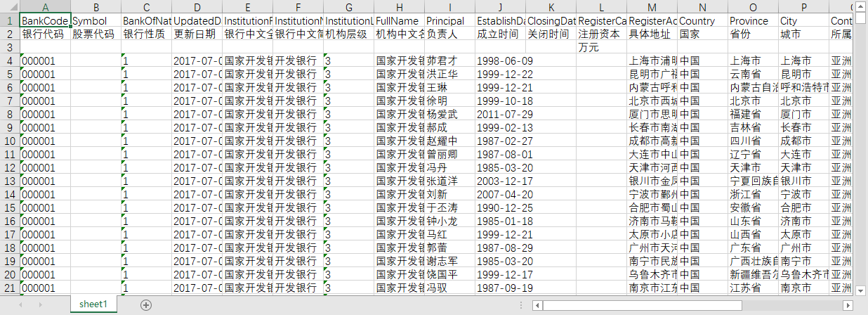868x315 pixels.
Task: Click the 成立时间 cell
Action: (501, 34)
